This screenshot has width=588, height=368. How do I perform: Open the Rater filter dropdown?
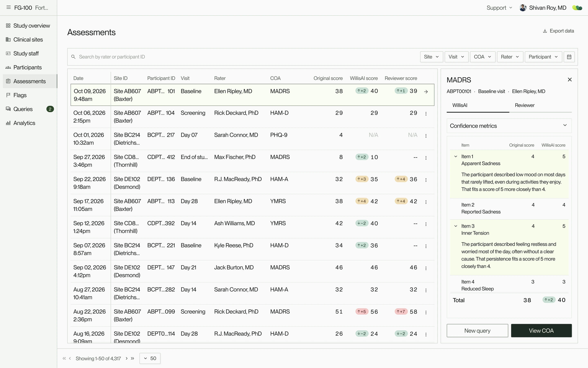click(x=510, y=57)
